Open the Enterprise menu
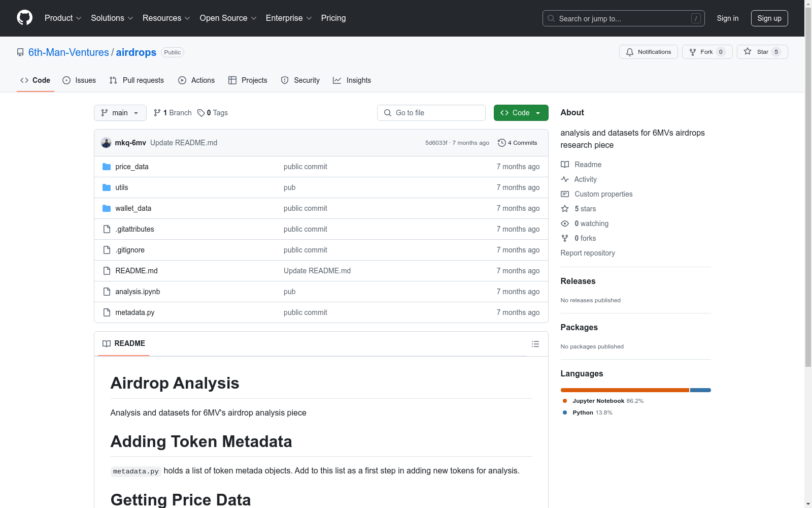This screenshot has height=508, width=812. coord(289,18)
